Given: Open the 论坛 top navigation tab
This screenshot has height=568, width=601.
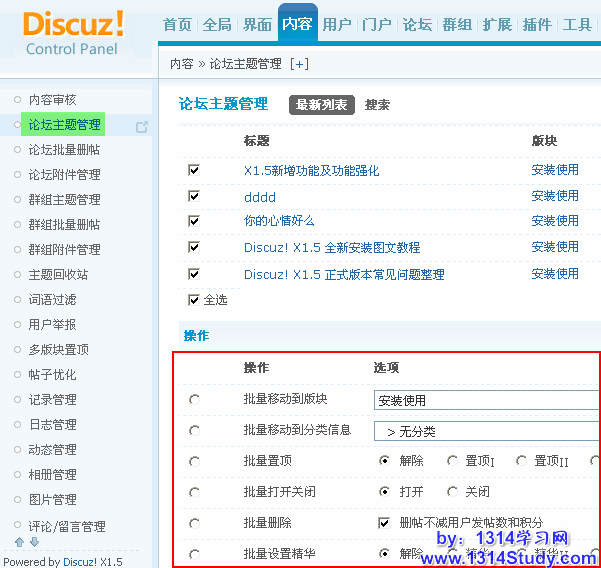Looking at the screenshot, I should pyautogui.click(x=417, y=25).
